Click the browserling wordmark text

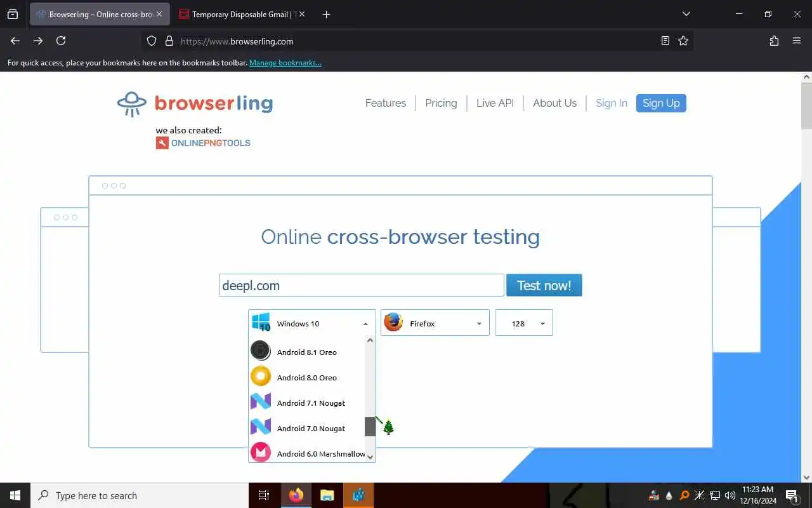(214, 103)
